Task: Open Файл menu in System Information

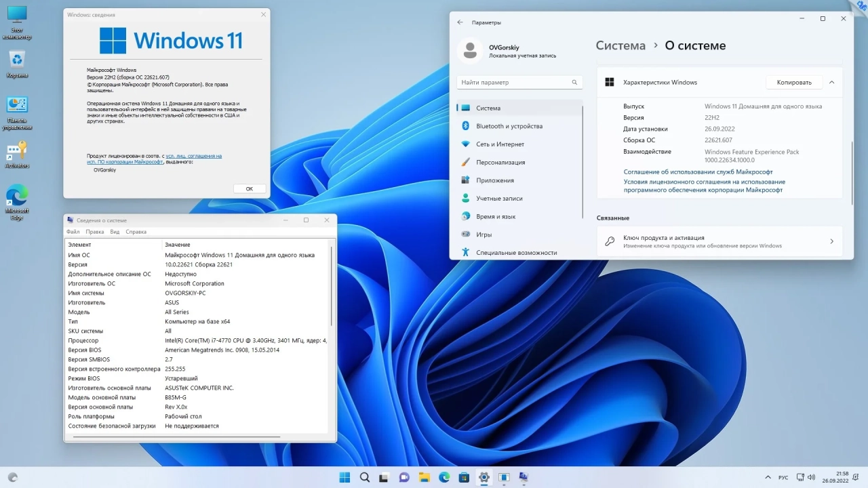Action: click(73, 232)
